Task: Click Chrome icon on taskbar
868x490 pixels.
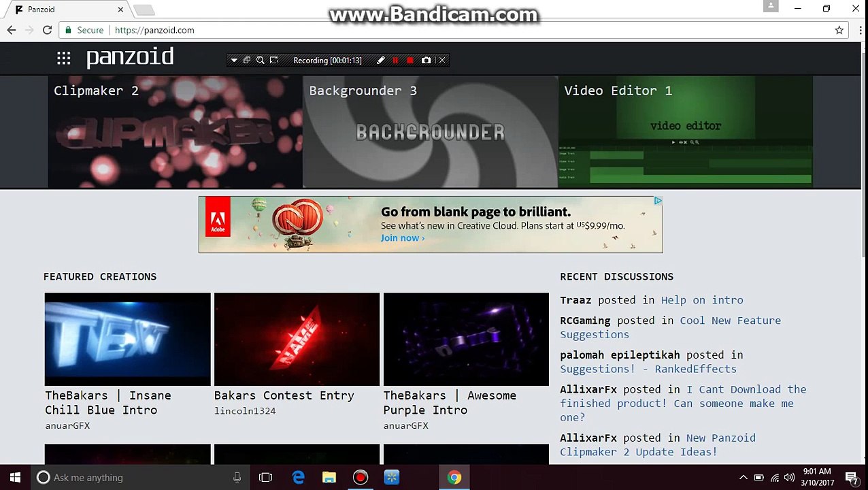Action: [454, 478]
